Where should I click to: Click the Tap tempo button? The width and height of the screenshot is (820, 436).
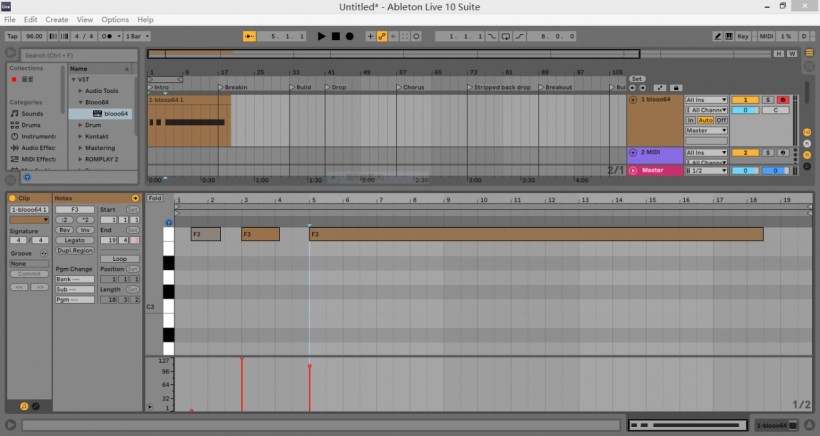click(12, 37)
